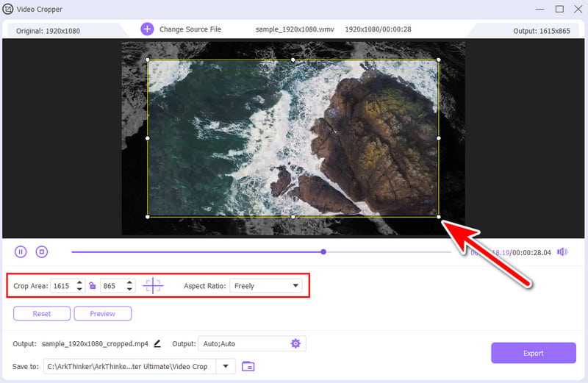Select the bottom-left crop handle
588x383 pixels.
(x=148, y=217)
